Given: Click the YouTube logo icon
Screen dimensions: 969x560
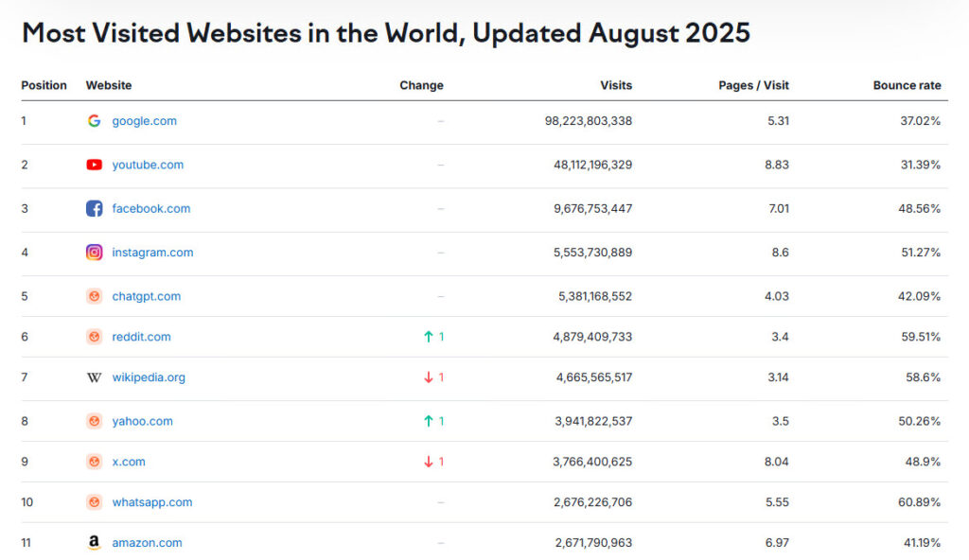Looking at the screenshot, I should [x=94, y=165].
